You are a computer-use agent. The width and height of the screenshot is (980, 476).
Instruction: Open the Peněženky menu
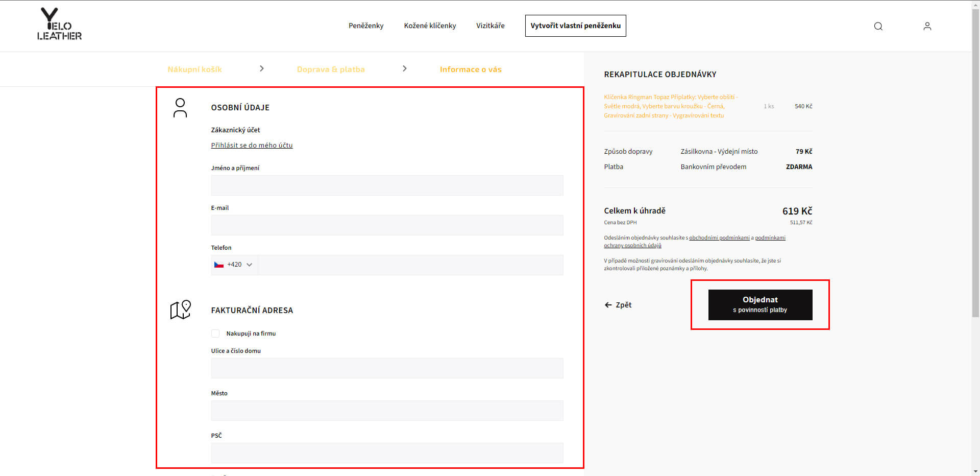pyautogui.click(x=366, y=26)
